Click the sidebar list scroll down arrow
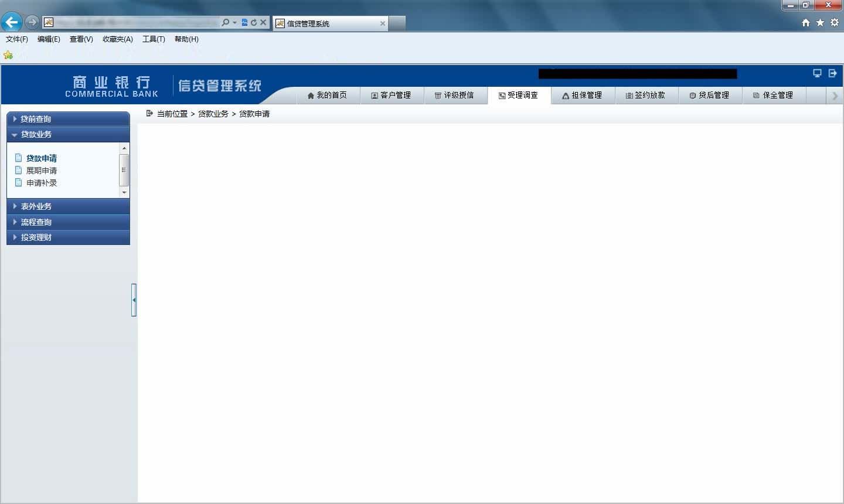 tap(124, 192)
